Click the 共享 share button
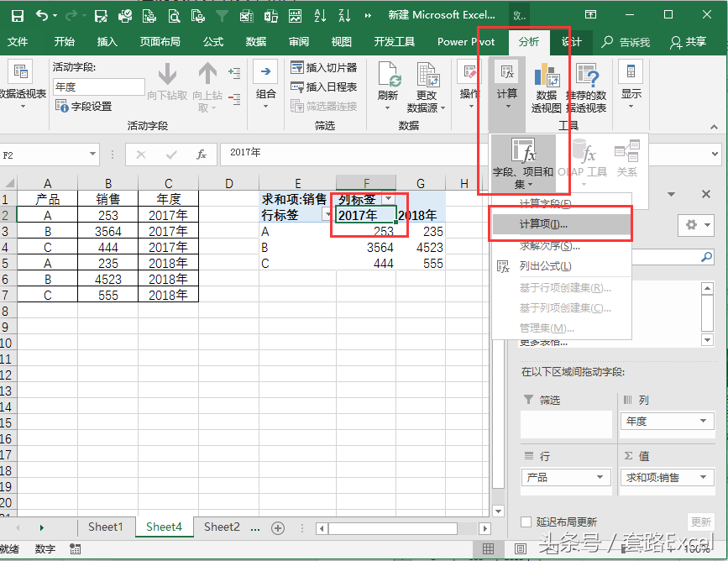 click(688, 42)
